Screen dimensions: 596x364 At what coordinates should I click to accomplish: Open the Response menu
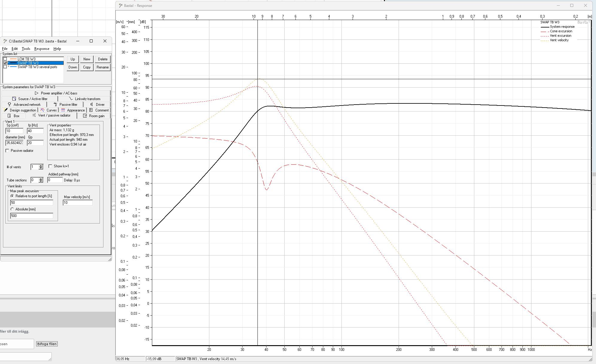pyautogui.click(x=42, y=49)
